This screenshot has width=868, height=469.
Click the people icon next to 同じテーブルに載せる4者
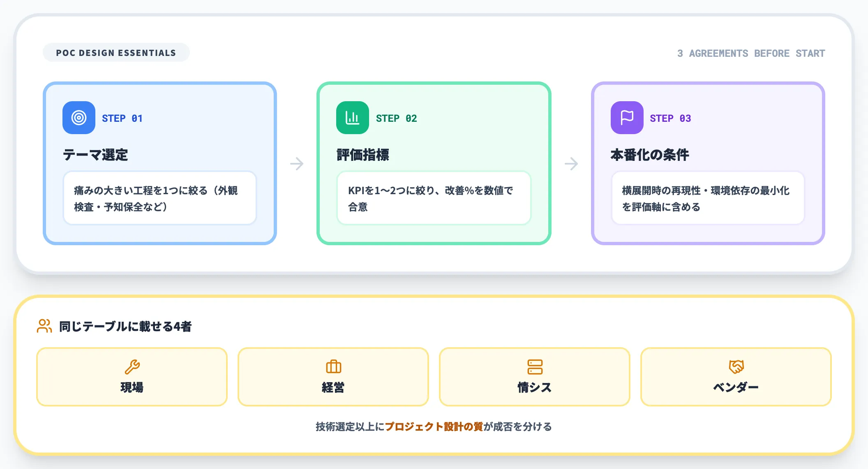44,326
